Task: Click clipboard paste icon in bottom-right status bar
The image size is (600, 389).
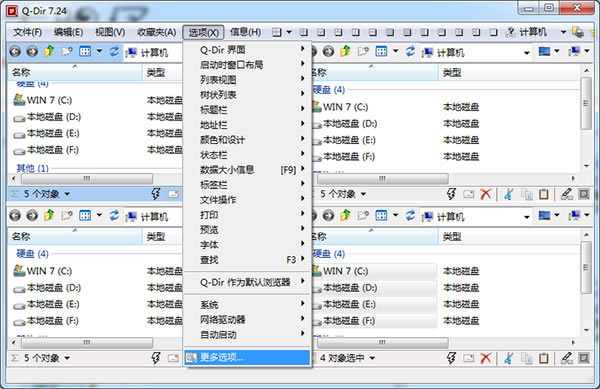Action: pos(544,358)
